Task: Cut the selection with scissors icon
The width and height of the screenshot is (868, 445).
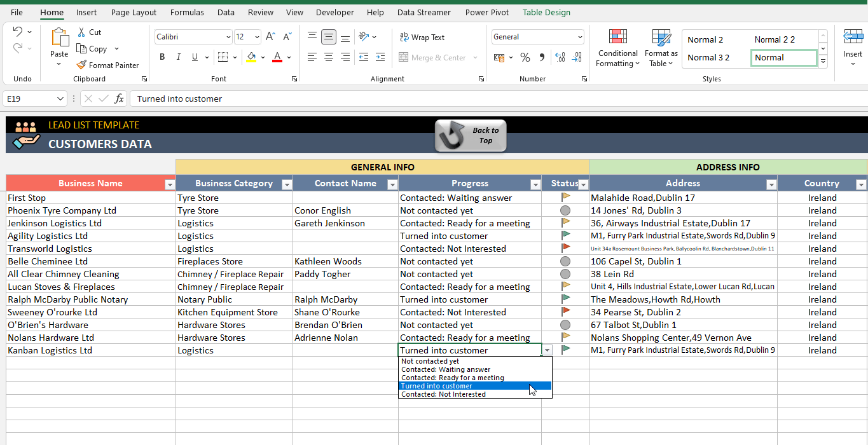Action: pyautogui.click(x=81, y=32)
